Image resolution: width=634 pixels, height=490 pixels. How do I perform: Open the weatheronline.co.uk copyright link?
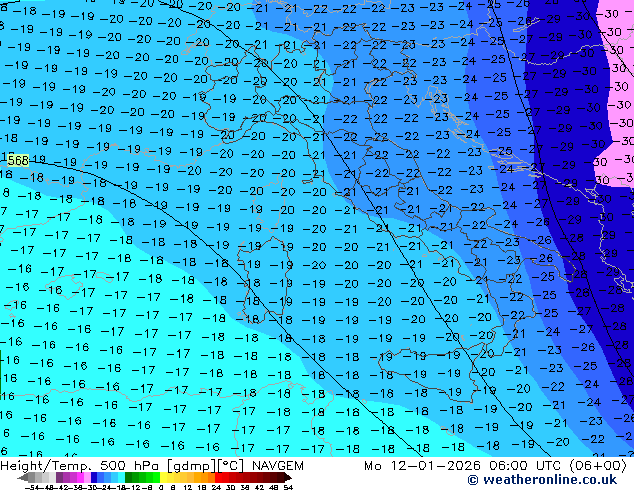[x=542, y=480]
